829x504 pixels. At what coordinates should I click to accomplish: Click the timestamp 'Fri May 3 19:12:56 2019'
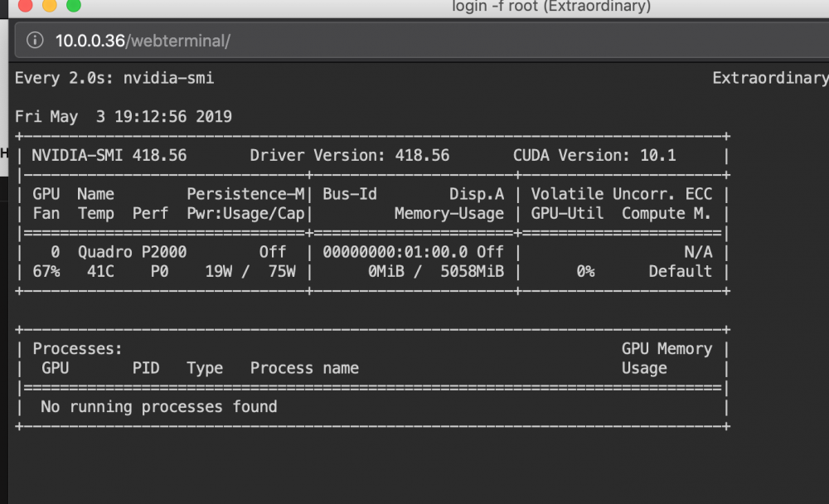tap(124, 116)
